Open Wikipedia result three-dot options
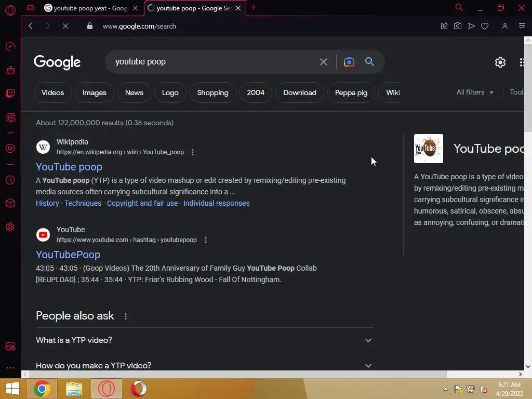The image size is (532, 399). [x=193, y=152]
